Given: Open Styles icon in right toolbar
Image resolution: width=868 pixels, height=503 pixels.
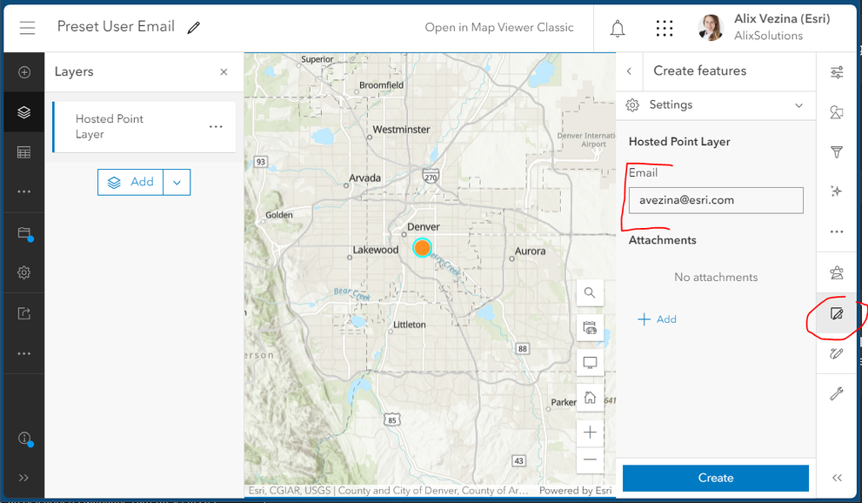Looking at the screenshot, I should point(837,112).
